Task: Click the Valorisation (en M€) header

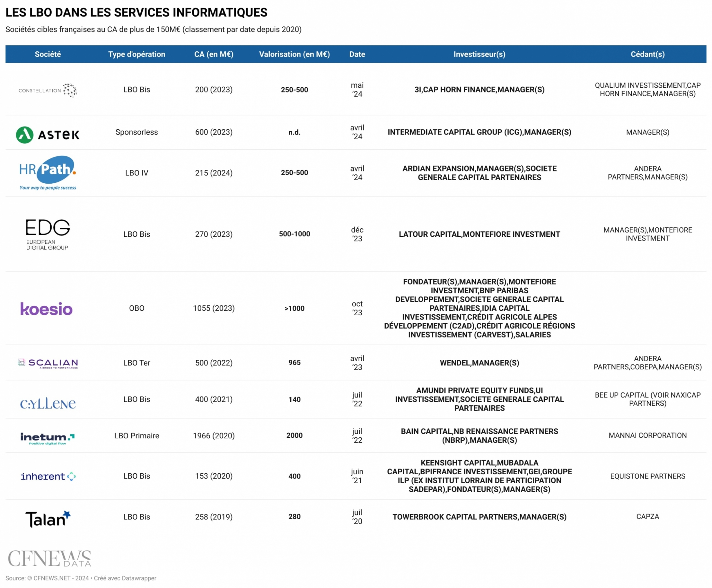Action: point(294,54)
